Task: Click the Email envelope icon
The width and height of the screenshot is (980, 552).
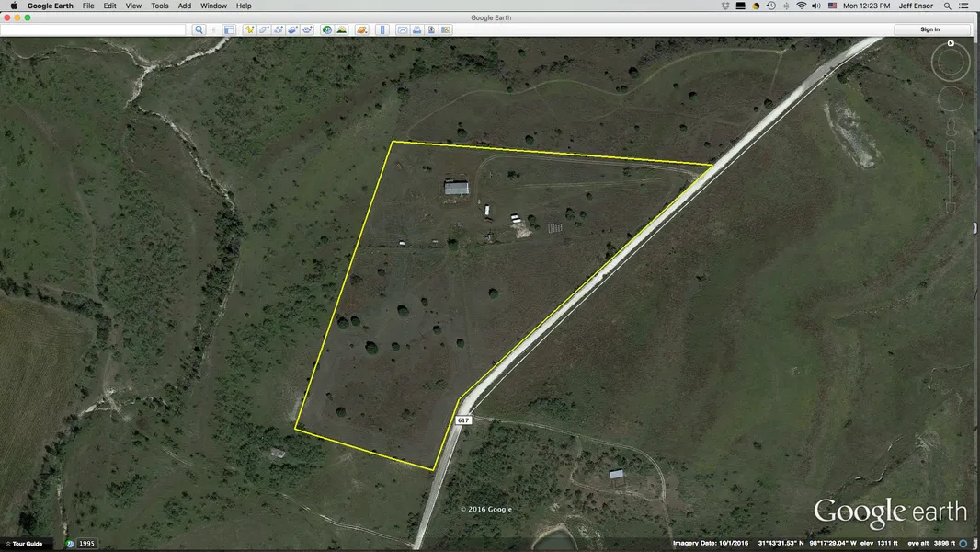Action: (402, 29)
